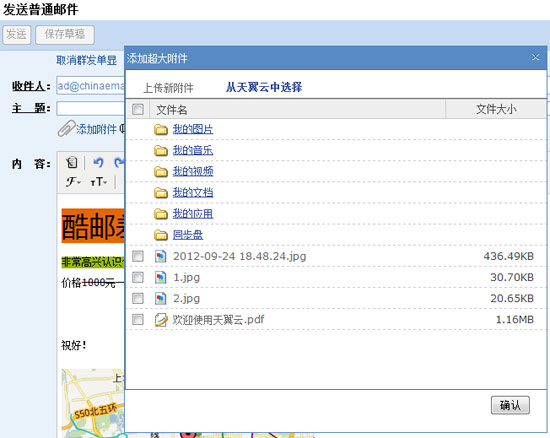Click file name 2.jpg

click(x=186, y=299)
